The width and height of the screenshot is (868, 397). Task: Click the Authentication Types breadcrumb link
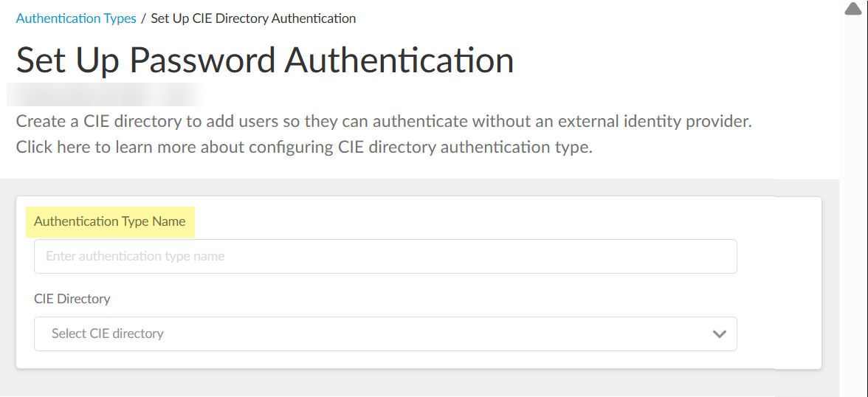tap(76, 18)
